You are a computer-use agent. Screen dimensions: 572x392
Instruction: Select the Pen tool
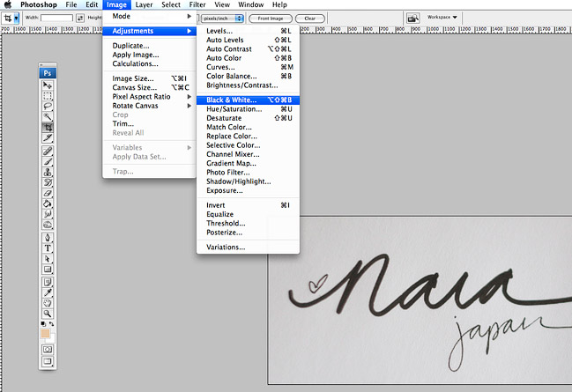48,238
